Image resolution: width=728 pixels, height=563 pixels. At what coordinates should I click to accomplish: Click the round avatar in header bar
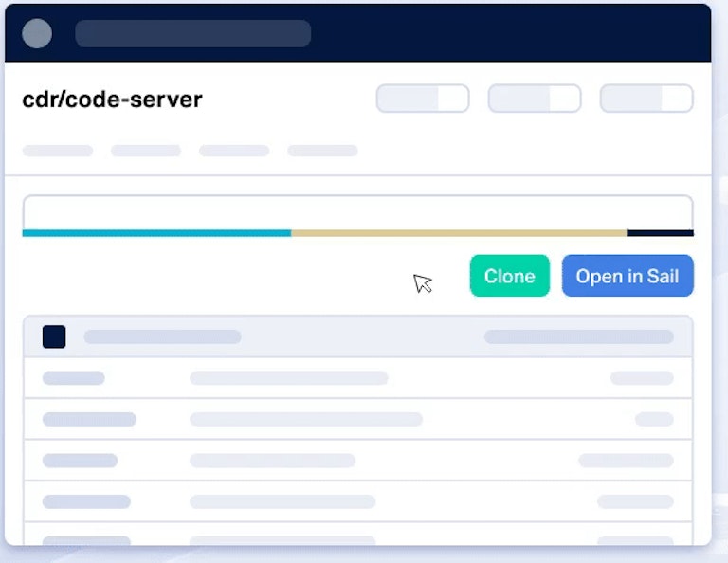[x=37, y=33]
